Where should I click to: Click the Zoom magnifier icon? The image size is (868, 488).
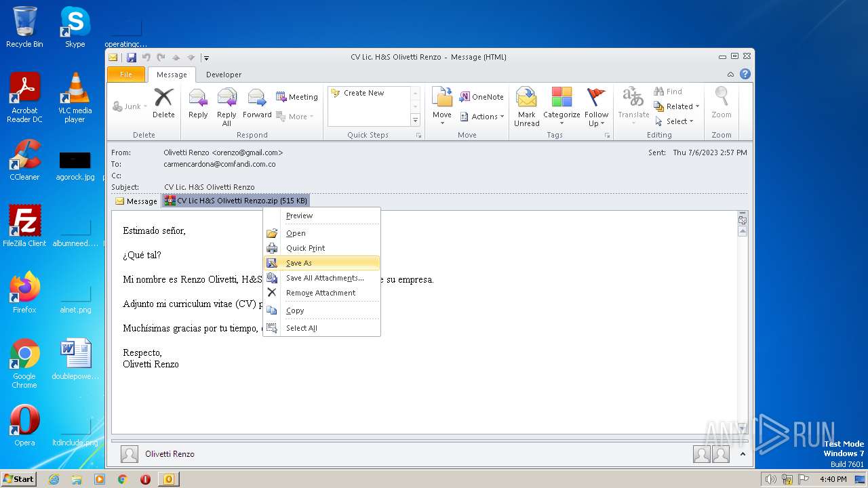pos(722,104)
